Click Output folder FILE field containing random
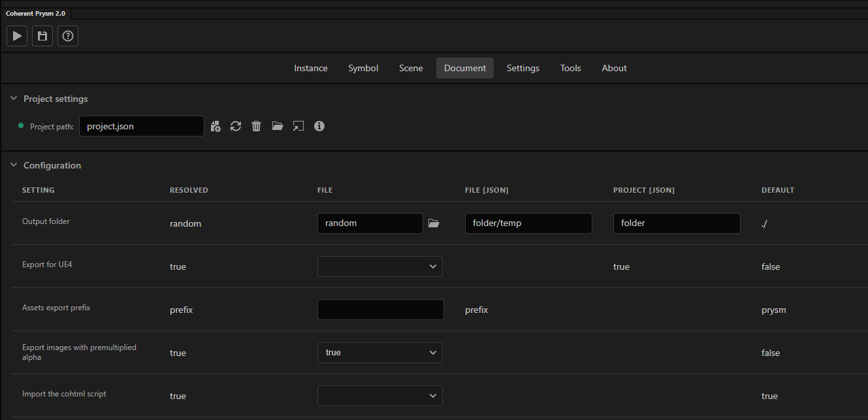The width and height of the screenshot is (868, 420). tap(370, 223)
